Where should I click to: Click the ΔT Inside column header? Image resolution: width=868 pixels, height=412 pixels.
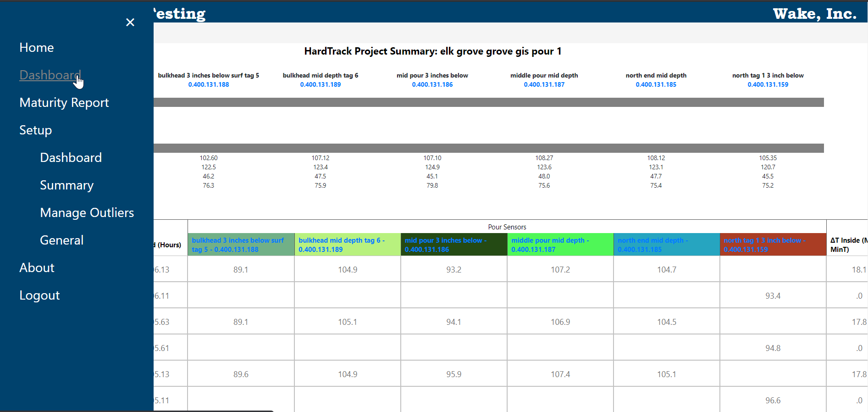[847, 245]
